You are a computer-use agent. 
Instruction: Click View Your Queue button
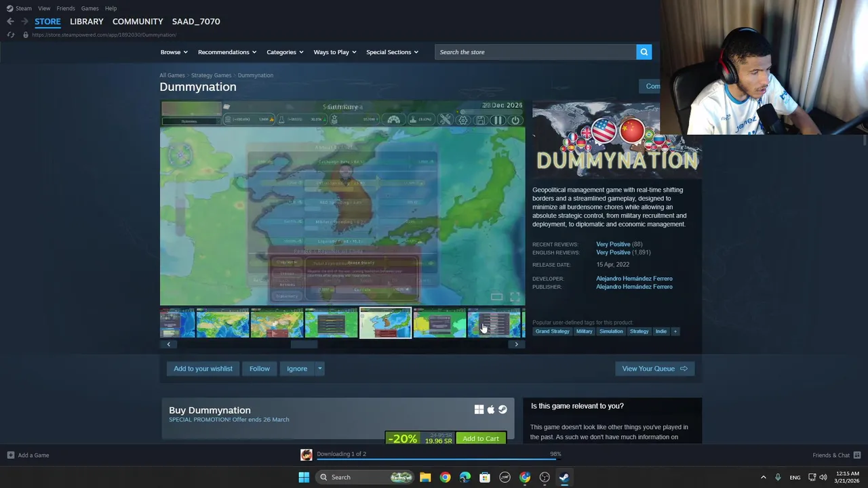(x=654, y=369)
